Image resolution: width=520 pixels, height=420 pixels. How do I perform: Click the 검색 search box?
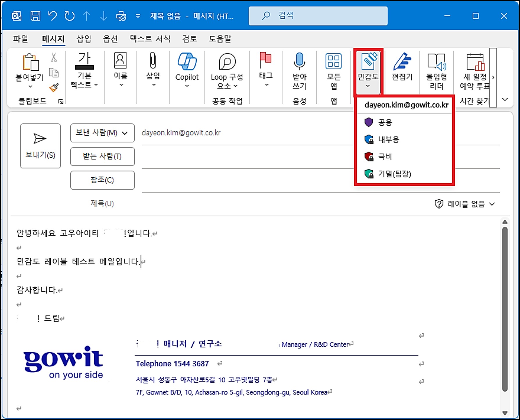(x=318, y=16)
